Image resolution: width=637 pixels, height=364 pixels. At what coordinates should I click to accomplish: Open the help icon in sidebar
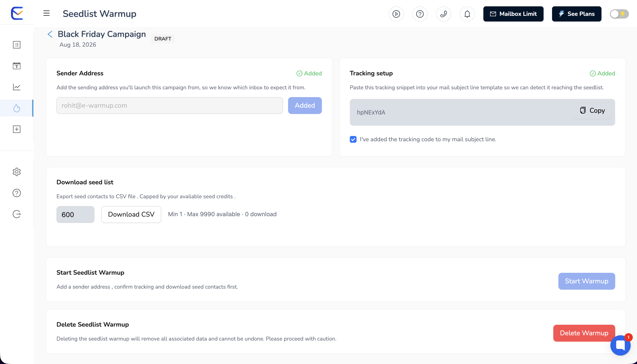(x=16, y=193)
